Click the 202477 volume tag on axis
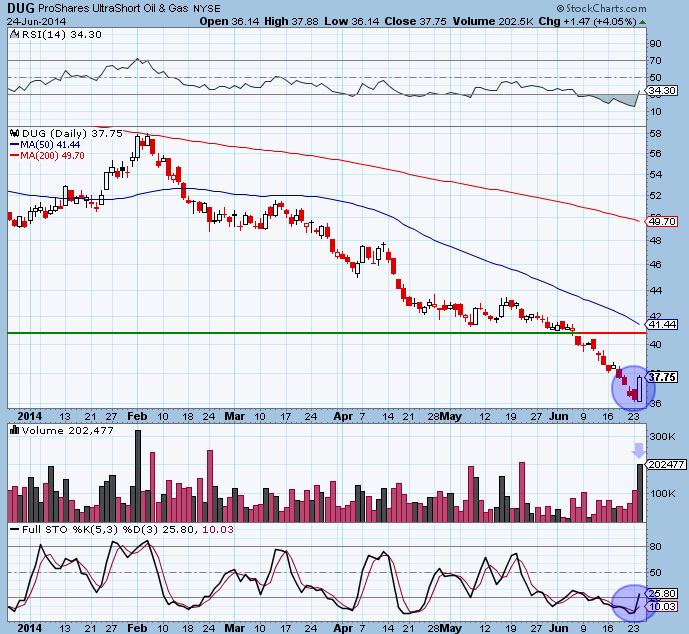The width and height of the screenshot is (689, 634). (x=665, y=464)
